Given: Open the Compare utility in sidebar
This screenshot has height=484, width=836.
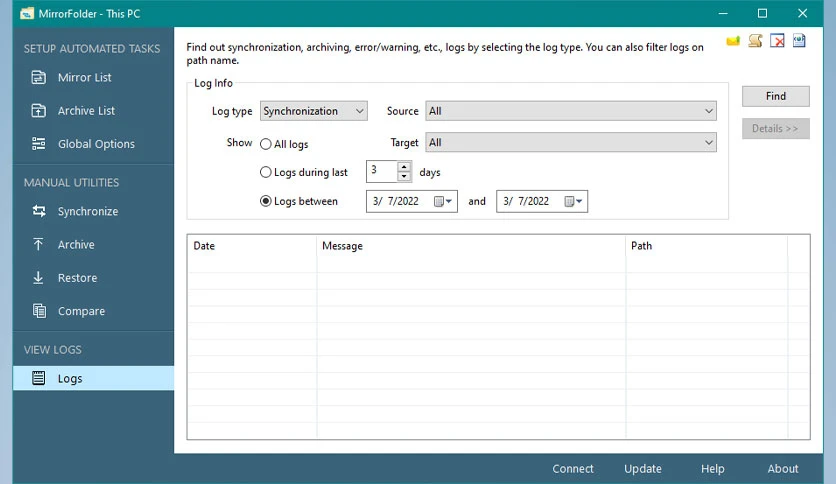Looking at the screenshot, I should click(93, 311).
